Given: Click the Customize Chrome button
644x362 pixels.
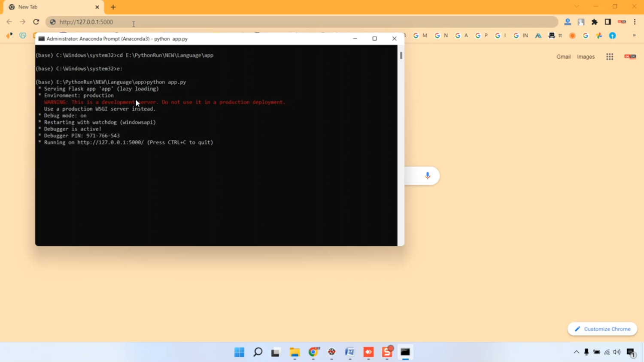Looking at the screenshot, I should point(602,329).
